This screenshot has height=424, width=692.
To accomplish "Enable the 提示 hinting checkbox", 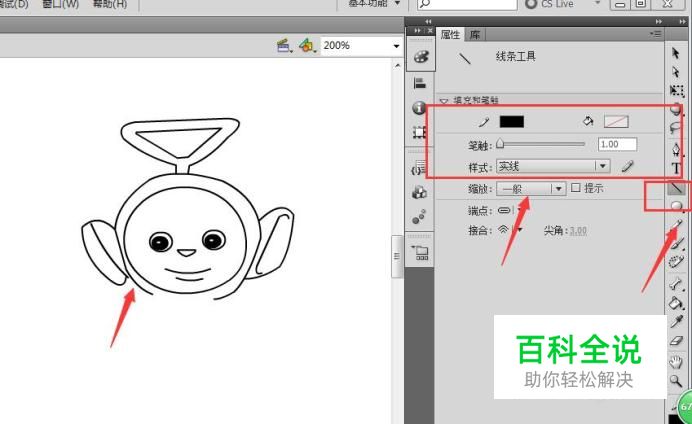I will click(575, 188).
